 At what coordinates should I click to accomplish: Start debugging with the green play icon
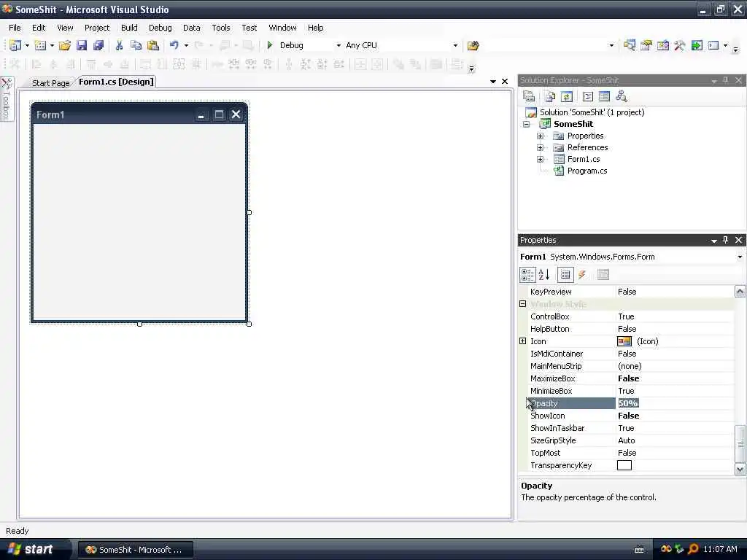tap(270, 45)
